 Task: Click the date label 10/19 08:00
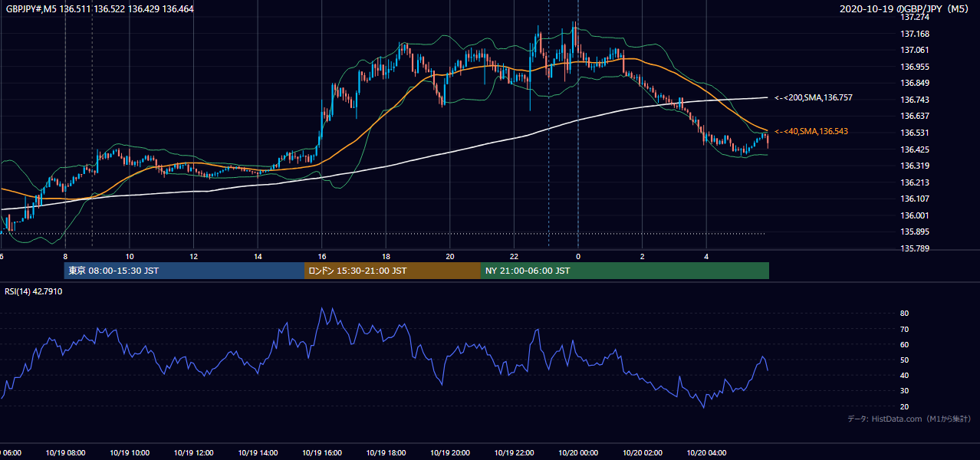[x=65, y=453]
